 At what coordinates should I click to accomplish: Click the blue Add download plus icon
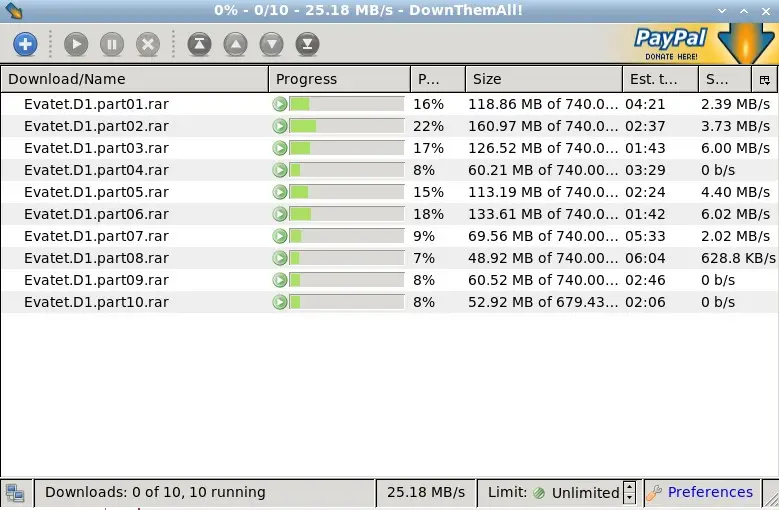pyautogui.click(x=25, y=44)
